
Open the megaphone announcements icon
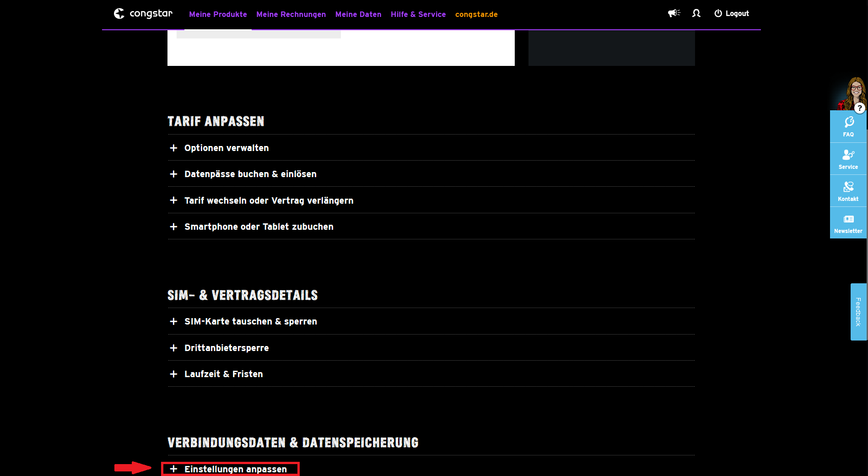click(x=674, y=13)
